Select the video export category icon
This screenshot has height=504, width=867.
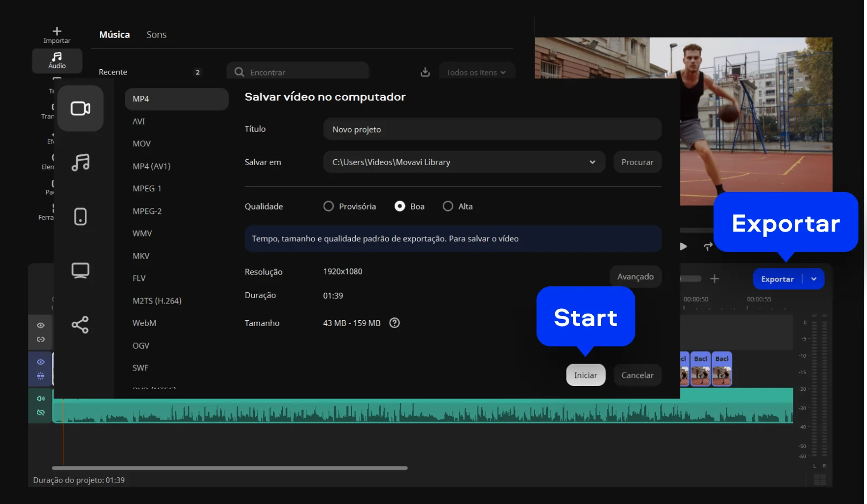pos(80,108)
